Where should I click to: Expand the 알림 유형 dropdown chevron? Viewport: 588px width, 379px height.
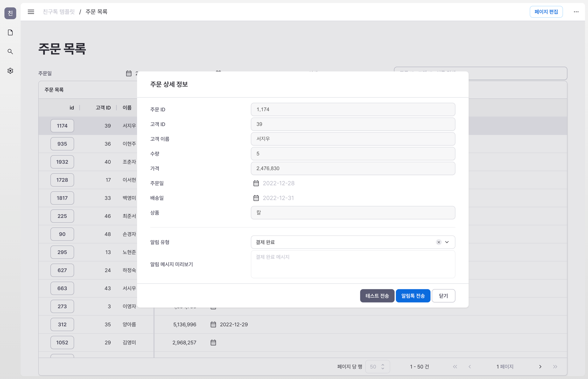447,242
